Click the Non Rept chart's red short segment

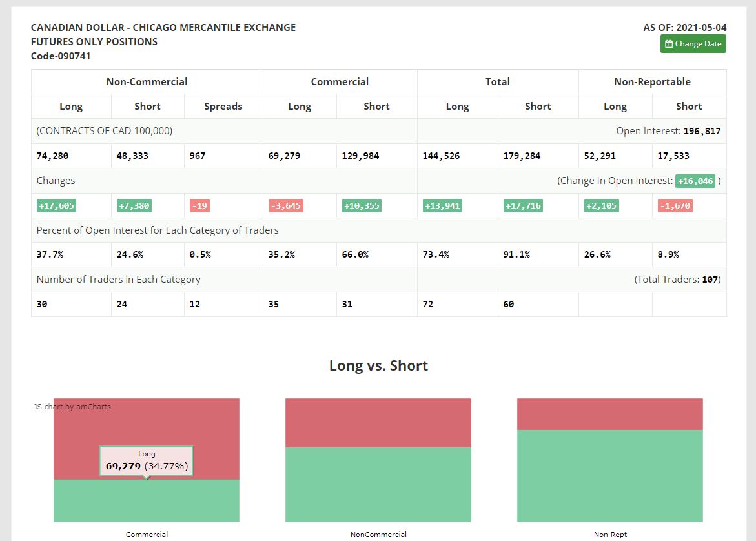tap(610, 414)
